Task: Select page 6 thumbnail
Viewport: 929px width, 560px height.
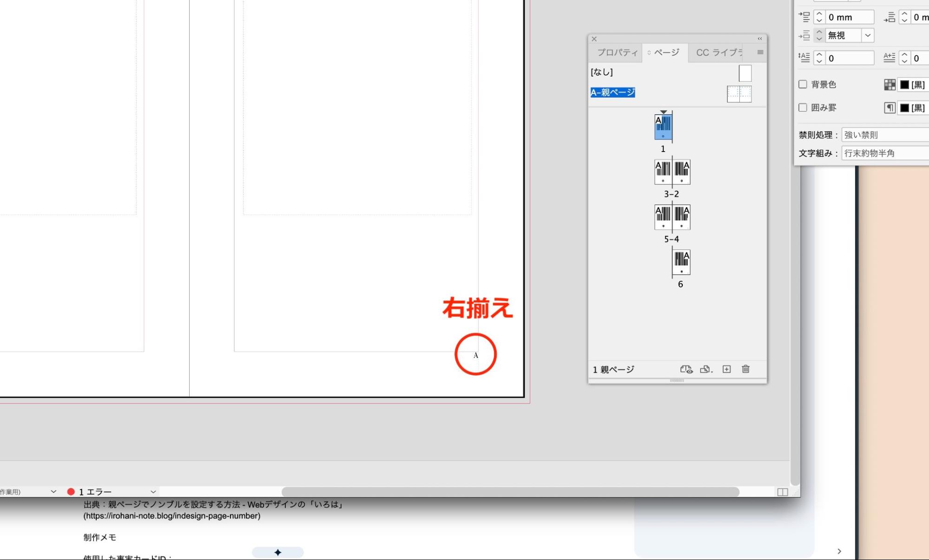Action: pos(681,262)
